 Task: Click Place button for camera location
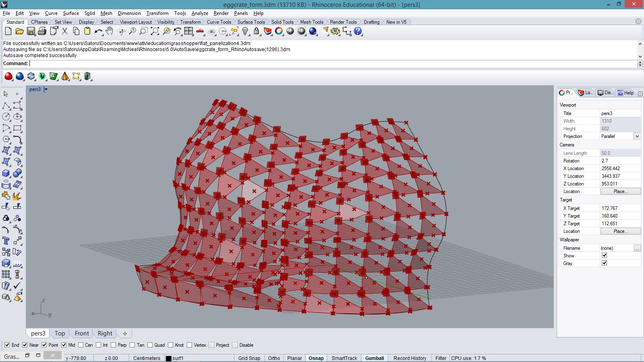point(620,191)
